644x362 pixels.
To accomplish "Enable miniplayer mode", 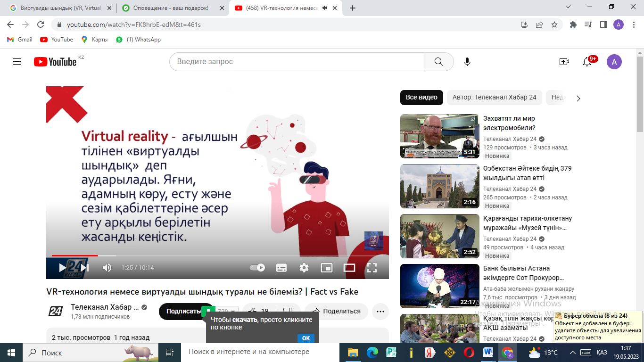I will (x=327, y=268).
